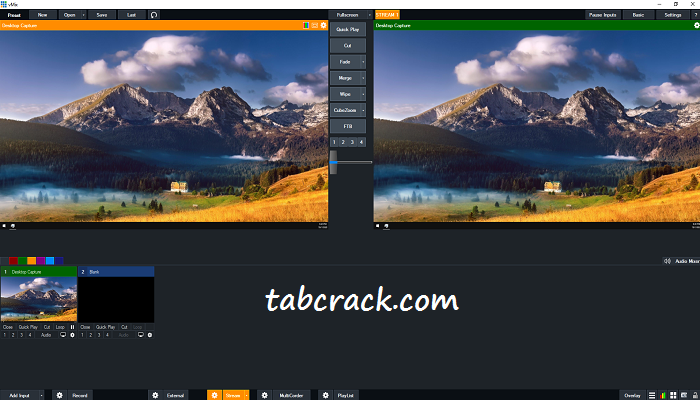The height and width of the screenshot is (400, 700).
Task: Open Record settings gear
Action: coord(59,395)
